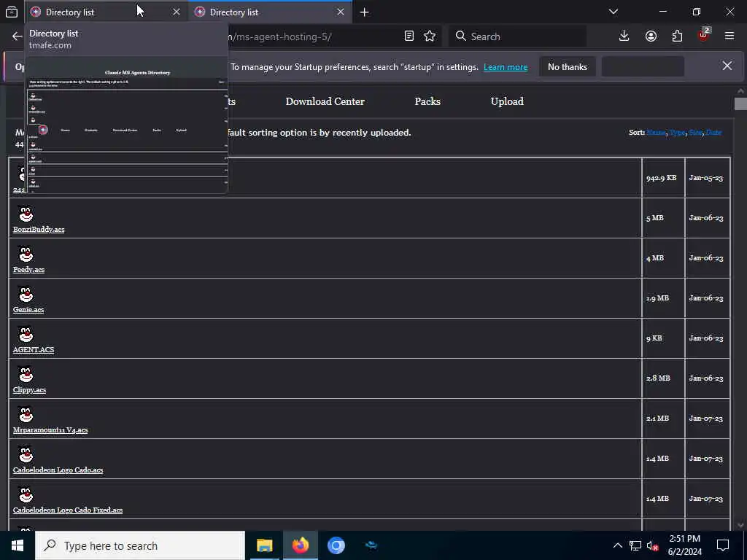Open Cadoelodeon Logo Cado.acs link

coord(58,470)
